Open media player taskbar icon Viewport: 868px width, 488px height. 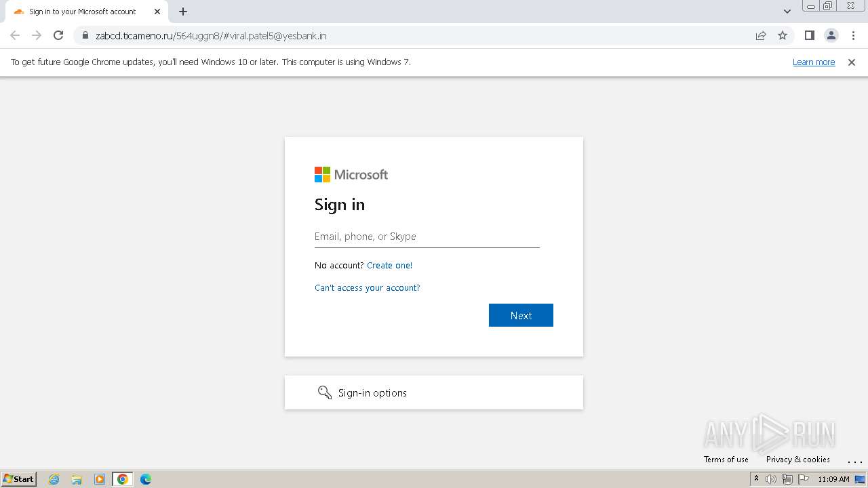100,479
